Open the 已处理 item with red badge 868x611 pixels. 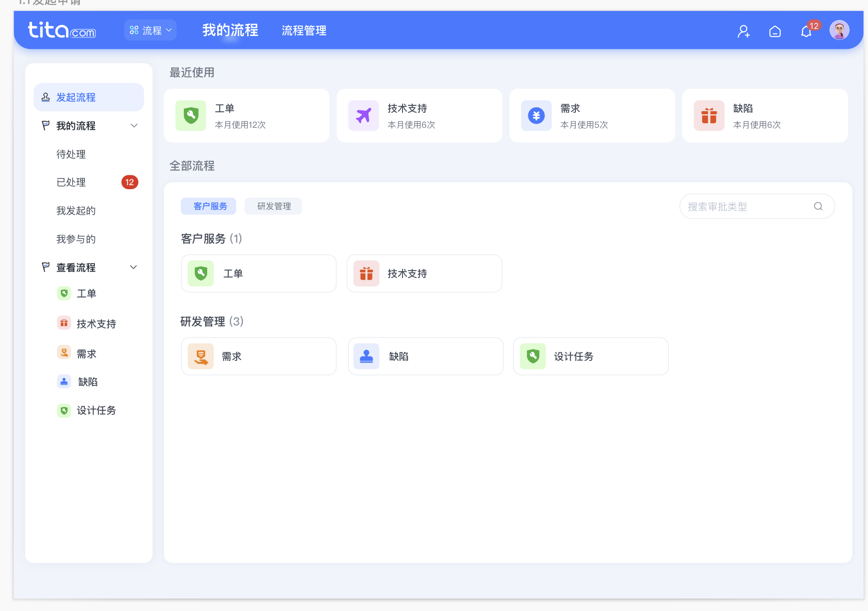click(x=71, y=182)
